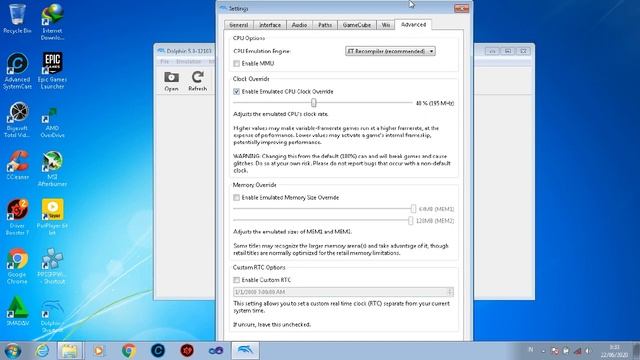The height and width of the screenshot is (360, 640).
Task: Open Advanced SystemCare taskbar icon
Action: (x=158, y=351)
